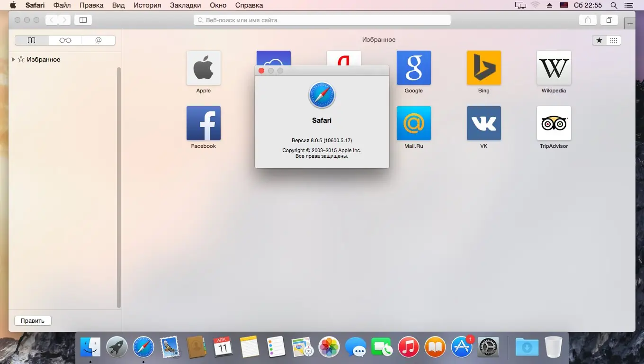Select the Избранное sidebar item

pyautogui.click(x=44, y=59)
